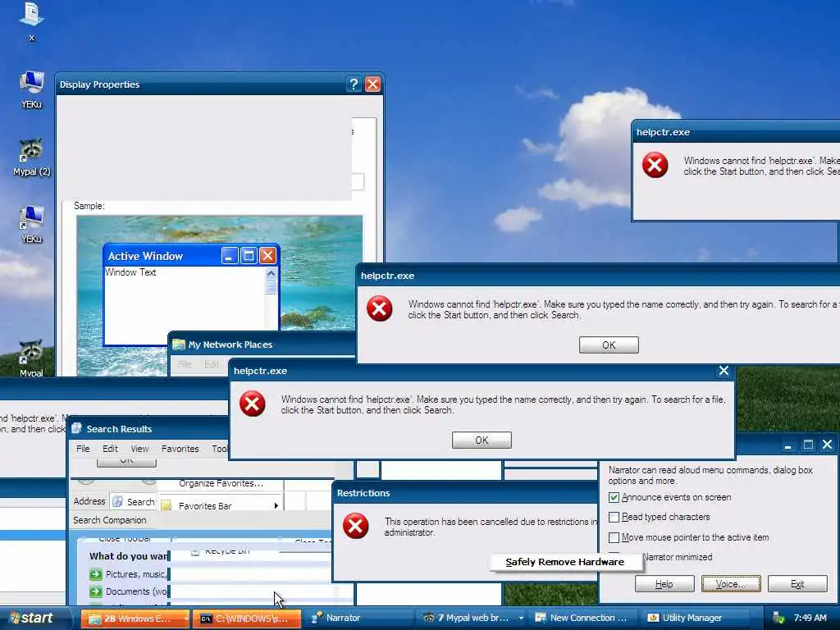Choose Organize Favorites... menu entry
Viewport: 840px width, 630px height.
pyautogui.click(x=221, y=483)
